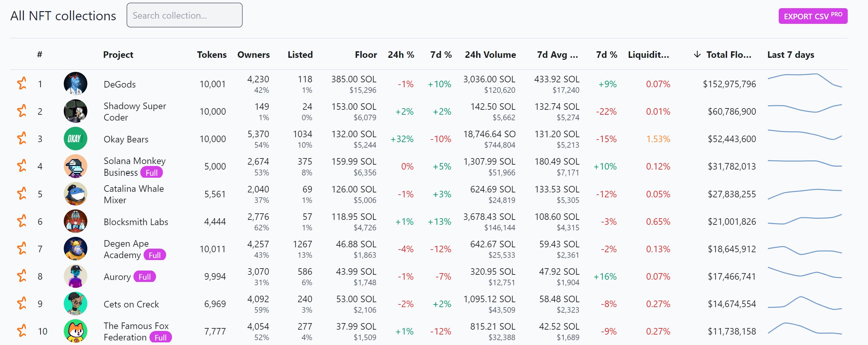Select Catalina Whale Mixer tokens 5,561
868x345 pixels.
pyautogui.click(x=215, y=194)
